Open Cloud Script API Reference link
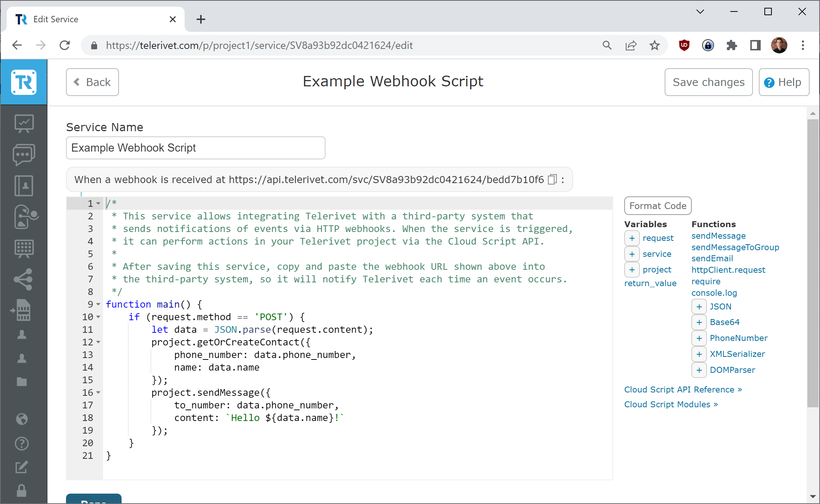 [x=683, y=389]
